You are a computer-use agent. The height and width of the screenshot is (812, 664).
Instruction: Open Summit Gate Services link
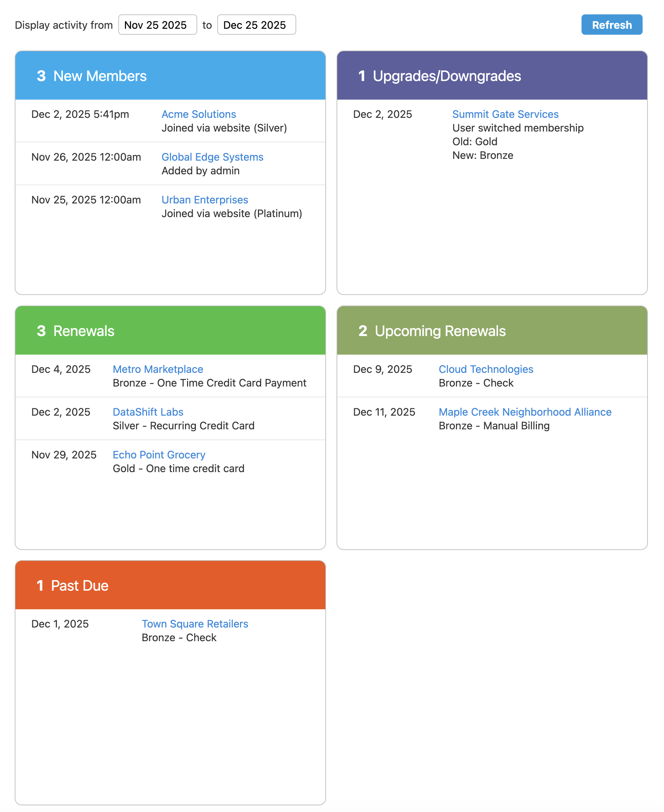click(x=505, y=114)
